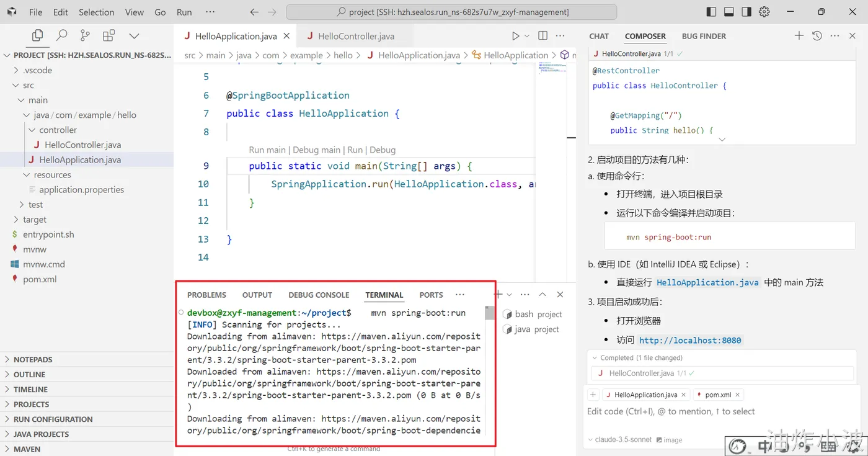
Task: Expand the HelloController code preview chevron
Action: point(722,140)
